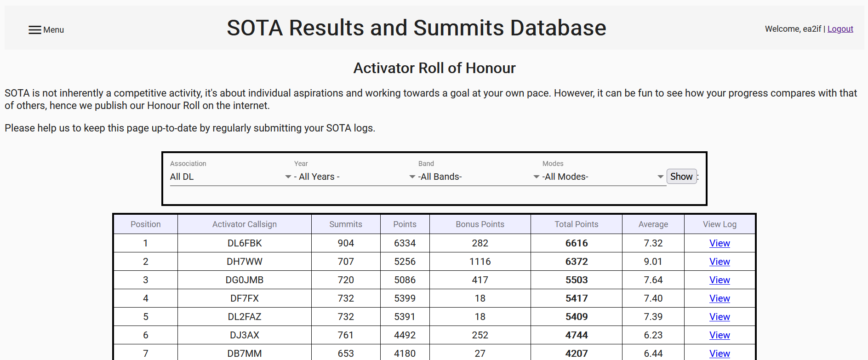Select callsign DH7WW cell

(245, 262)
